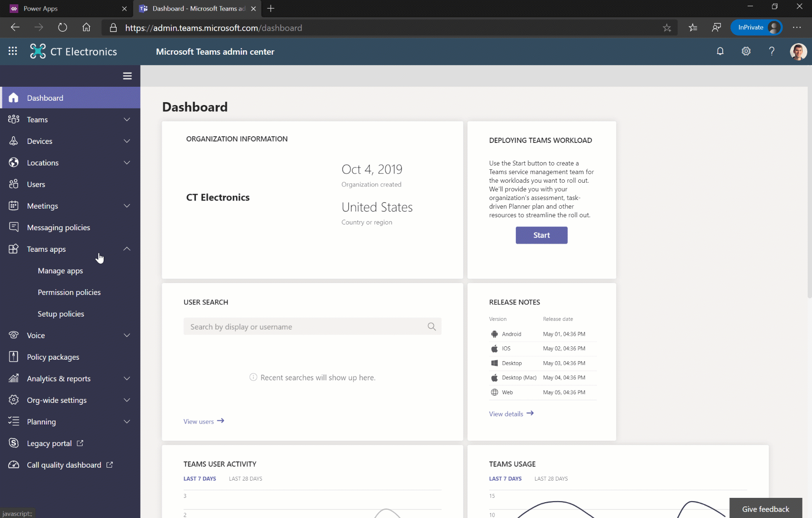
Task: Click the Analytics & reports chart icon
Action: (13, 378)
